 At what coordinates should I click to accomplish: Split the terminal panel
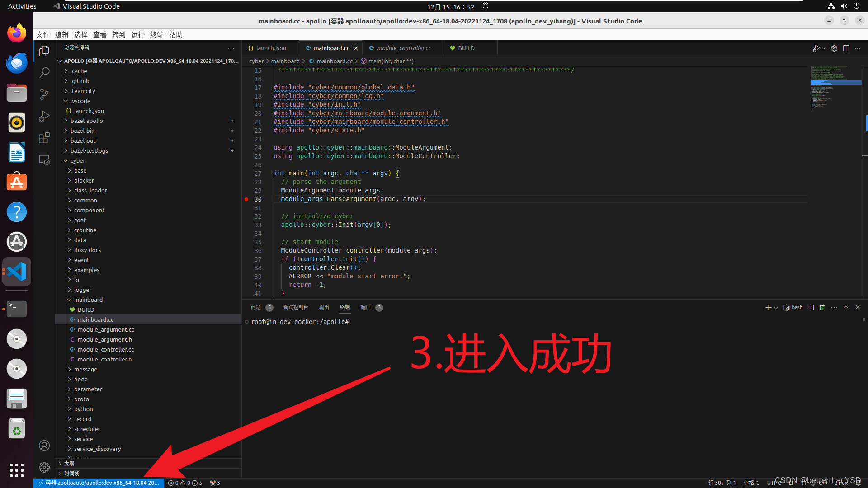811,307
